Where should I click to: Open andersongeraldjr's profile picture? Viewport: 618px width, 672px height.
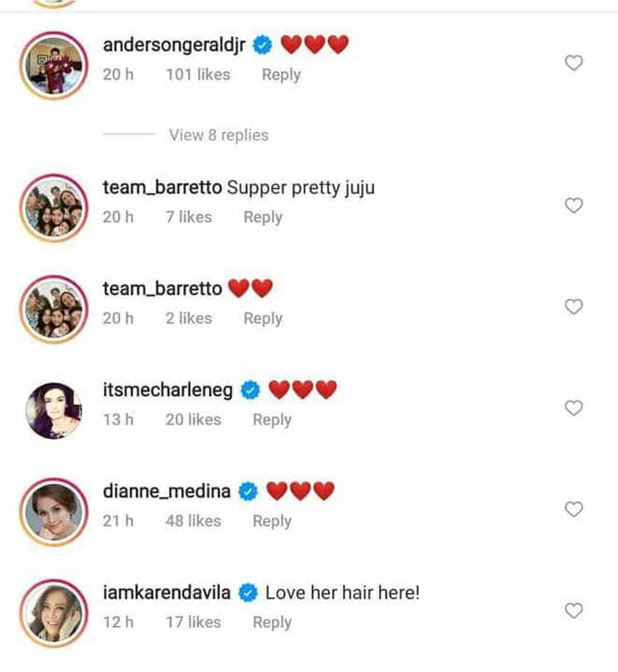point(54,66)
